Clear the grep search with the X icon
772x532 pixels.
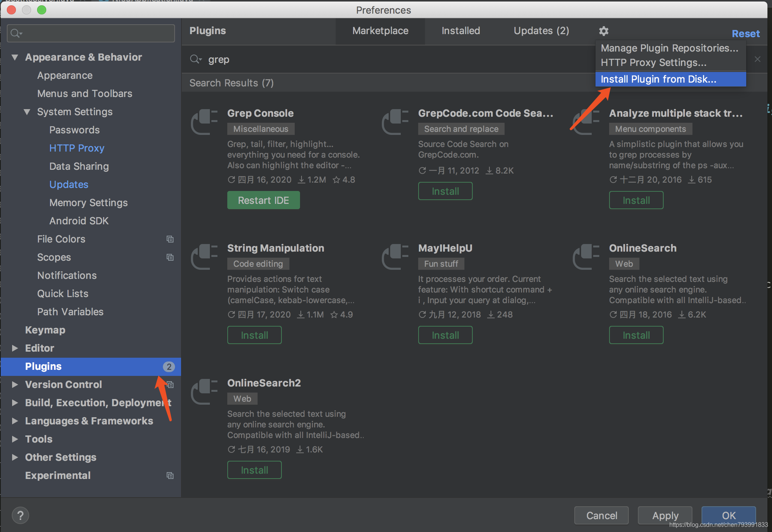tap(757, 59)
